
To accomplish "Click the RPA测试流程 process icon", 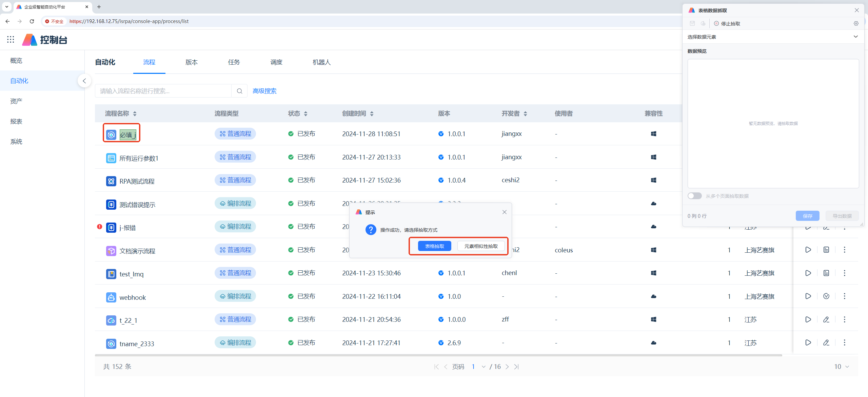I will click(111, 181).
